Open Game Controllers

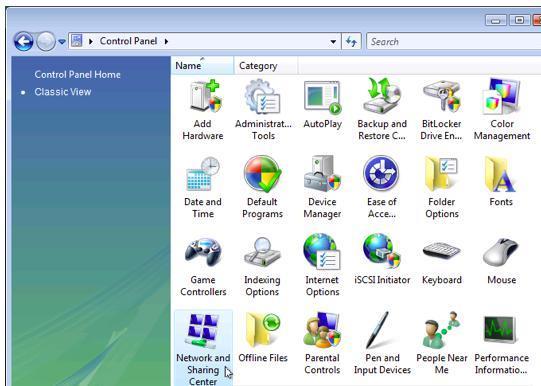coord(203,266)
